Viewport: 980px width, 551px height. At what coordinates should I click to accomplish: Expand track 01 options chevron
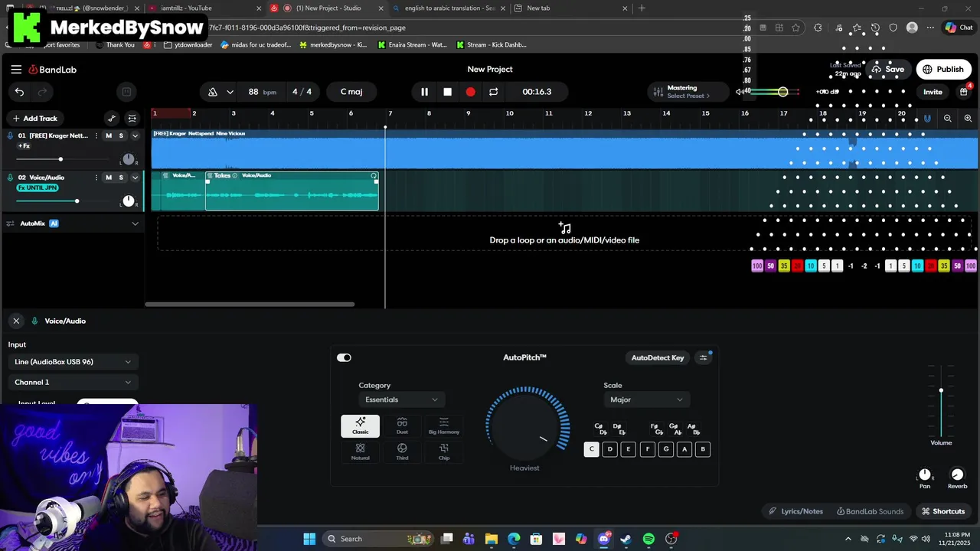coord(135,135)
